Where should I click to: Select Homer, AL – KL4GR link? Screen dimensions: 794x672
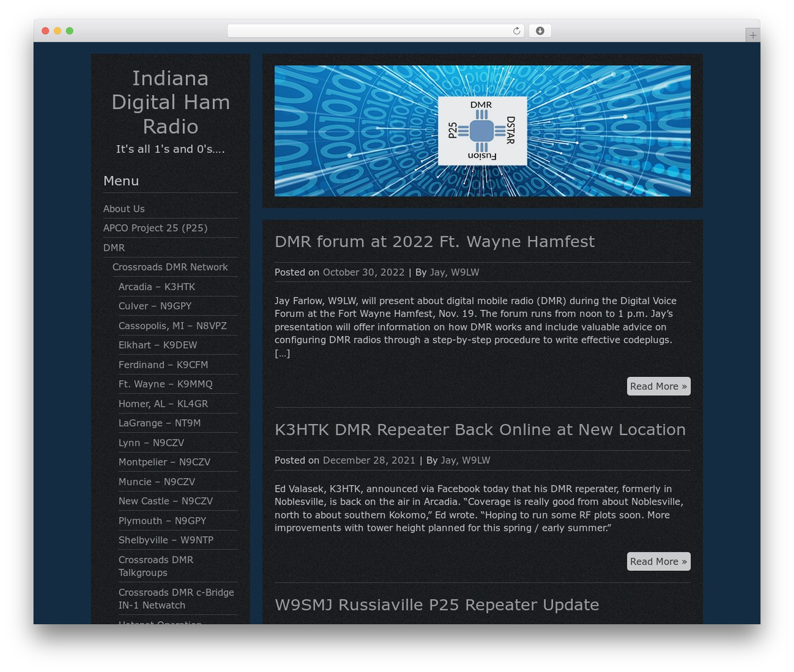163,404
